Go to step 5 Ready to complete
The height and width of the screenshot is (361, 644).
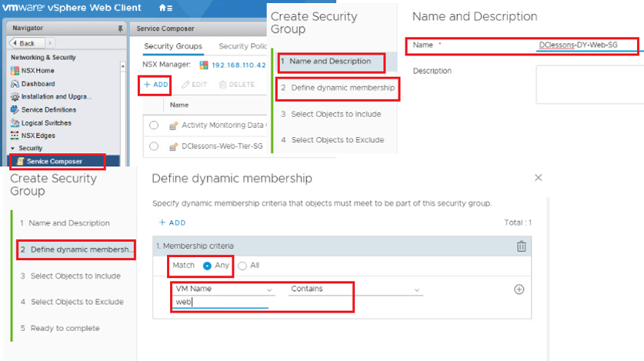pyautogui.click(x=60, y=328)
